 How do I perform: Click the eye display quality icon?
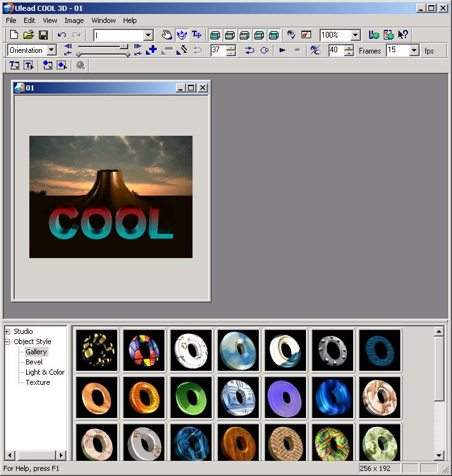(291, 35)
